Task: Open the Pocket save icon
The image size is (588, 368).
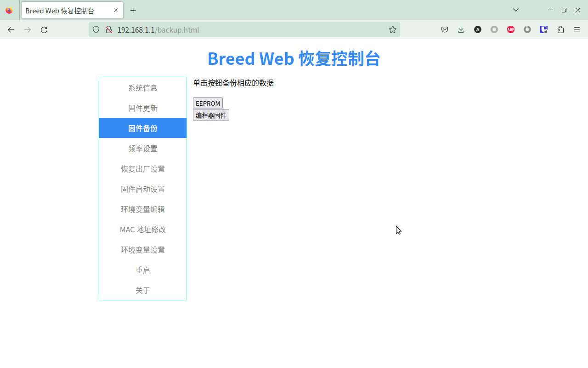Action: pyautogui.click(x=445, y=29)
